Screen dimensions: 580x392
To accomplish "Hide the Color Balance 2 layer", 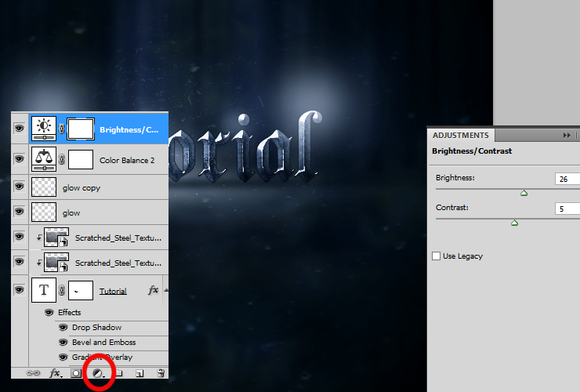I will pyautogui.click(x=20, y=159).
